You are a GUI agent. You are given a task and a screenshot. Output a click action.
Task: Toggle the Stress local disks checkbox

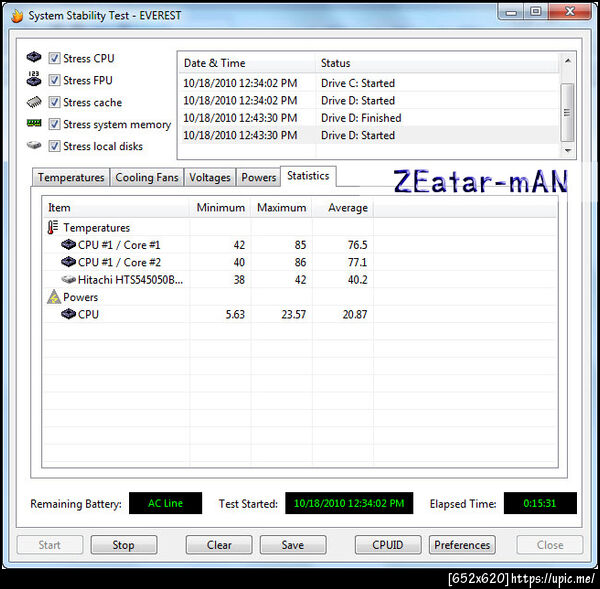pyautogui.click(x=54, y=146)
